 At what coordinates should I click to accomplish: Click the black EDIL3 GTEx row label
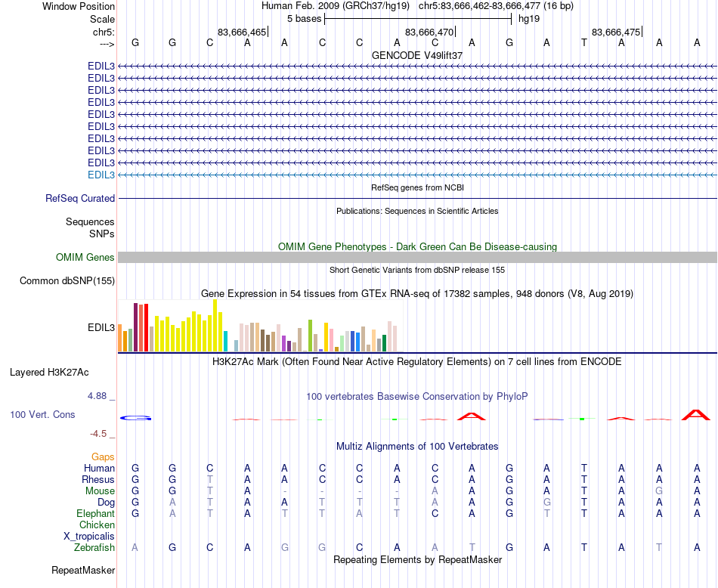101,328
